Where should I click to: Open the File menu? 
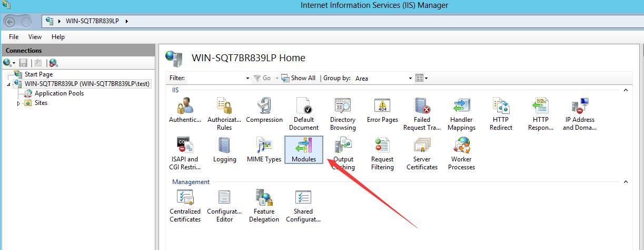14,37
